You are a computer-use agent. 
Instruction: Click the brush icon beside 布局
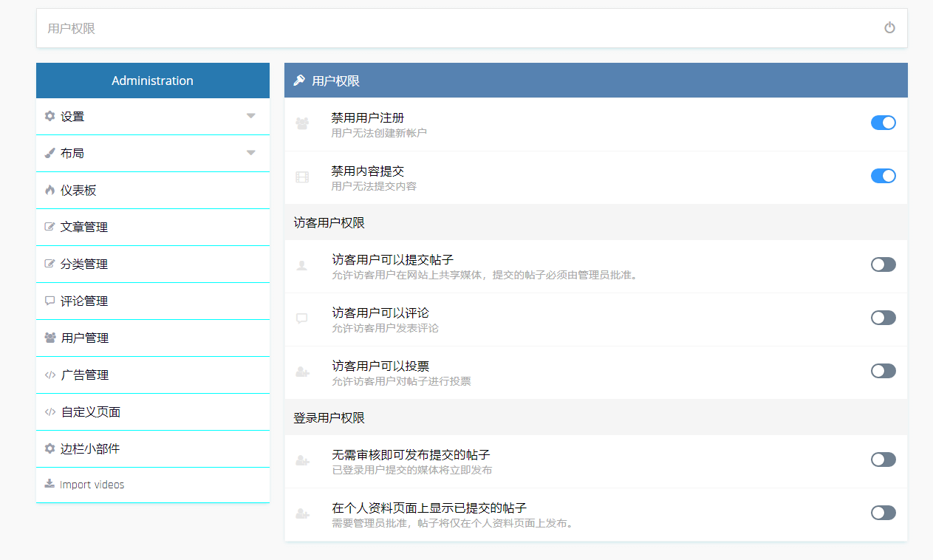49,153
